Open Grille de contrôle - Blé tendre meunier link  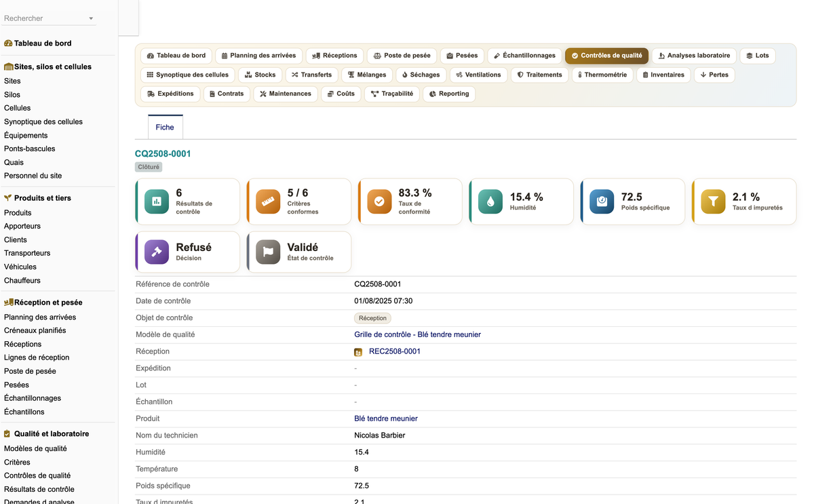point(417,334)
